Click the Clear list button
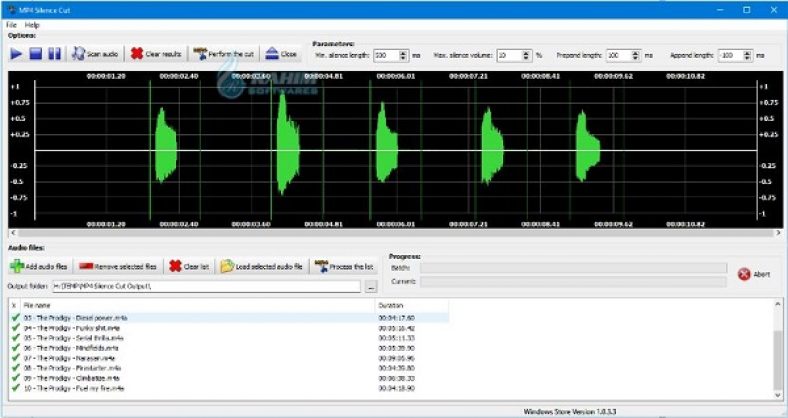788x418 pixels. tap(190, 266)
